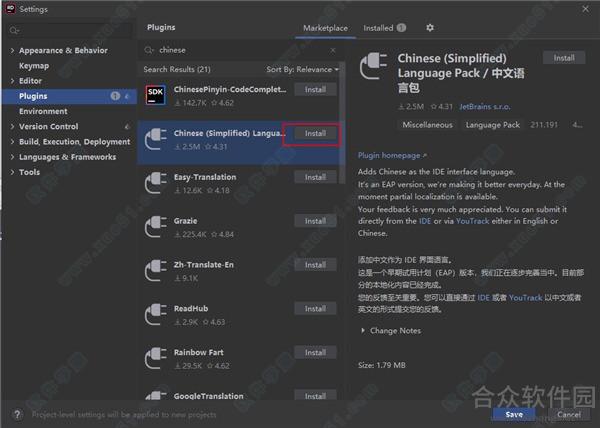Screen dimensions: 600x428
Task: Click the Installed tab count badge
Action: pos(401,28)
